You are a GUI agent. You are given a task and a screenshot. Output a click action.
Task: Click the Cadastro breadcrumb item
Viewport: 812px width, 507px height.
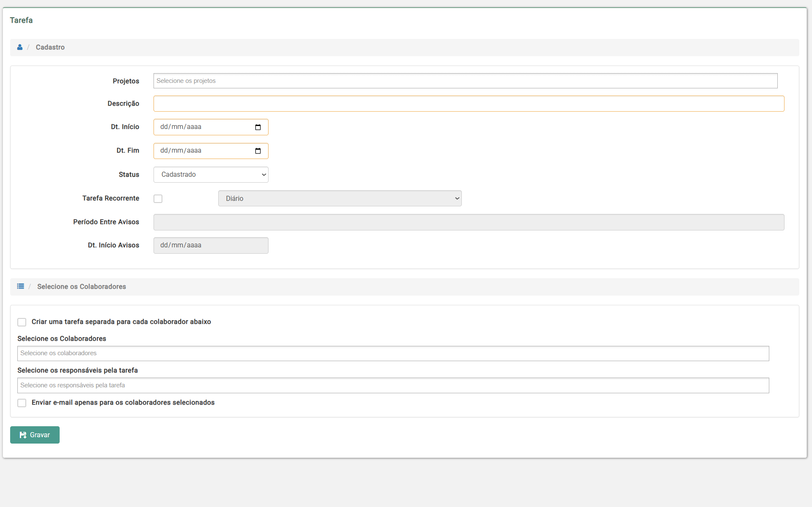coord(50,47)
